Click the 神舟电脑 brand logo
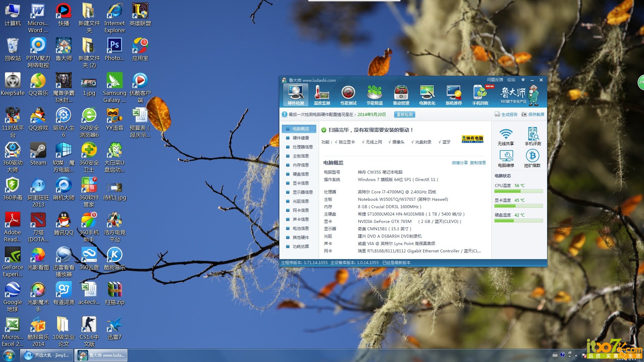 coord(473,139)
